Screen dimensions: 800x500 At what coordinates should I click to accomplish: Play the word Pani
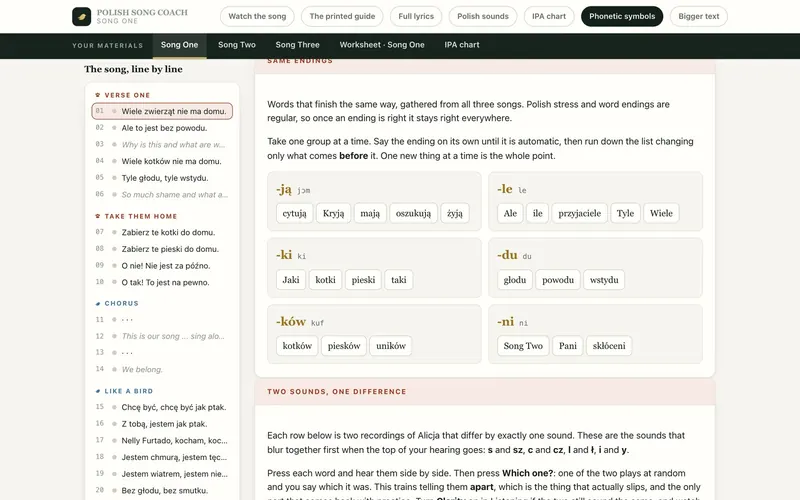point(567,345)
